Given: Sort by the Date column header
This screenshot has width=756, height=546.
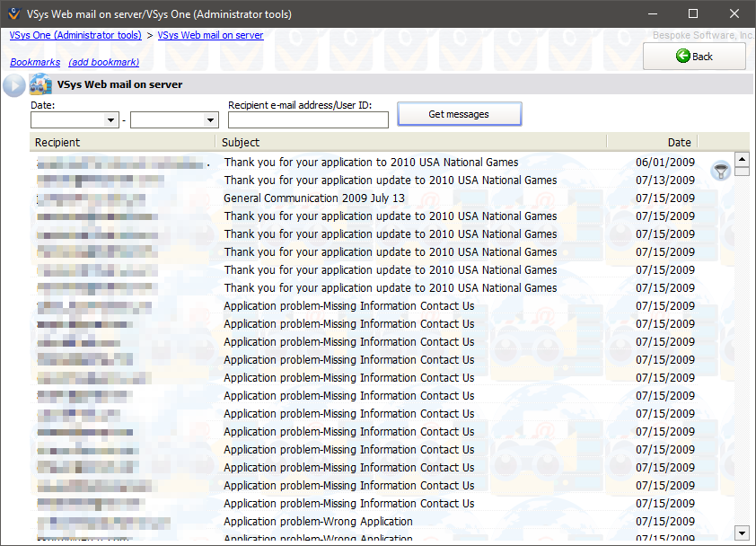Looking at the screenshot, I should 653,142.
